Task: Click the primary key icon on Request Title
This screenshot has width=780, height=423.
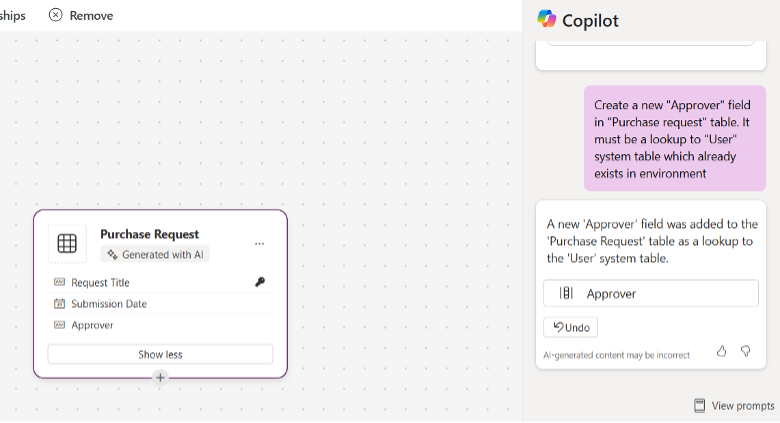Action: tap(260, 282)
